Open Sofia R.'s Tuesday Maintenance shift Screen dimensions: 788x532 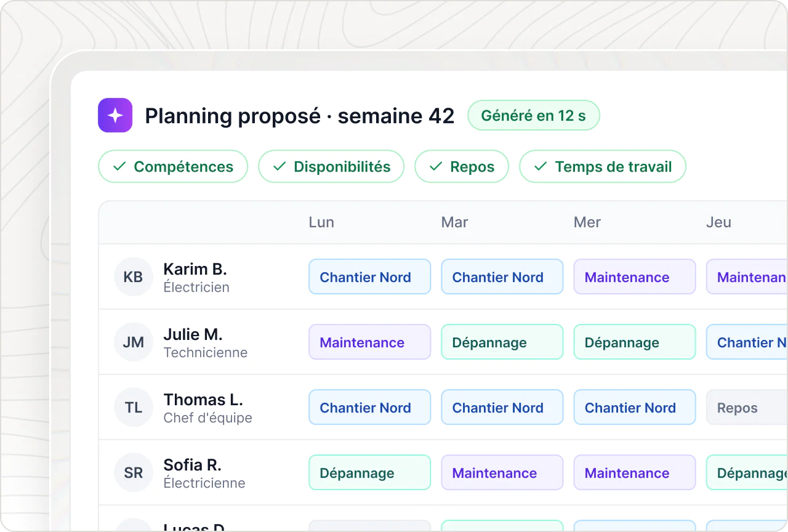click(x=502, y=473)
